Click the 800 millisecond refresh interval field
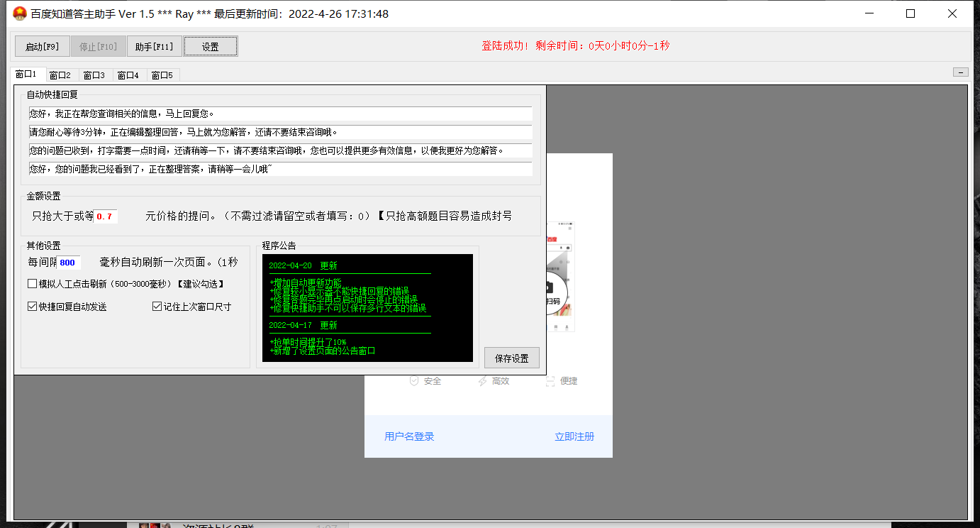The height and width of the screenshot is (528, 980). 69,263
